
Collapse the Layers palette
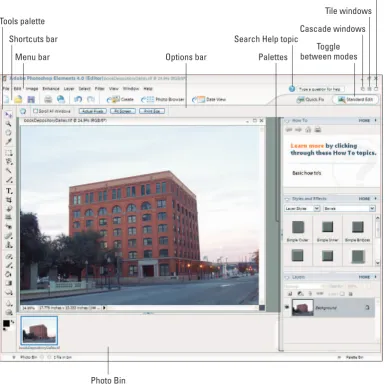287,277
